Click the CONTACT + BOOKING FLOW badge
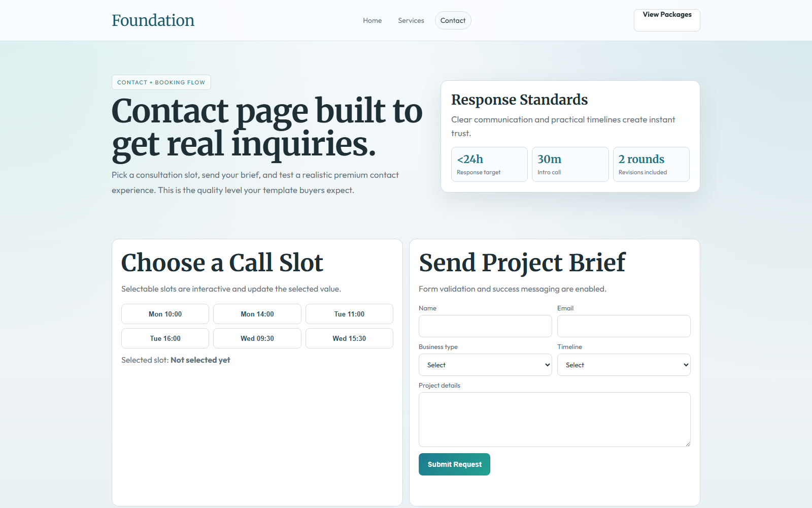The width and height of the screenshot is (812, 508). pos(161,82)
